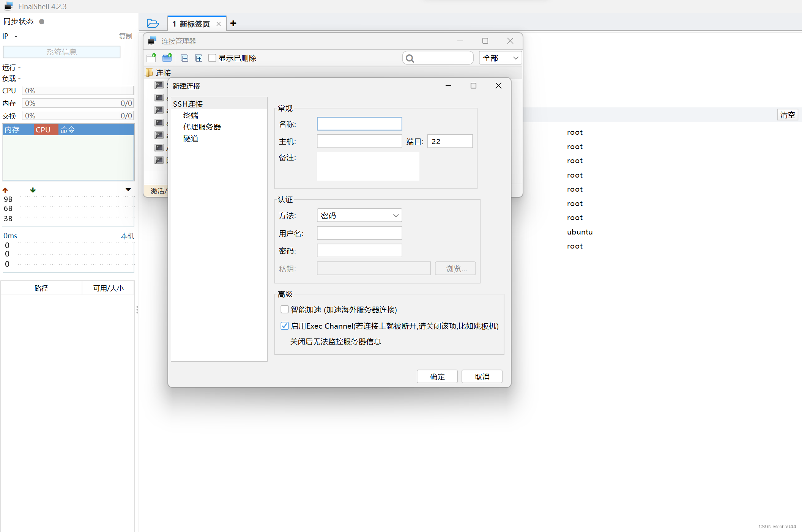
Task: Select 代理服务器 in the settings tree
Action: [202, 127]
